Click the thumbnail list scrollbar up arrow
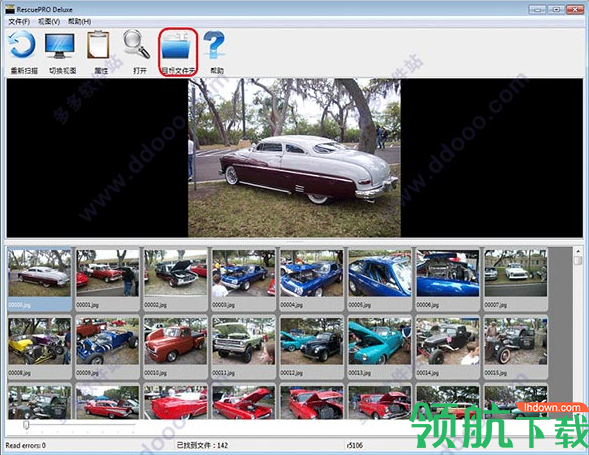This screenshot has height=455, width=589. click(x=578, y=251)
